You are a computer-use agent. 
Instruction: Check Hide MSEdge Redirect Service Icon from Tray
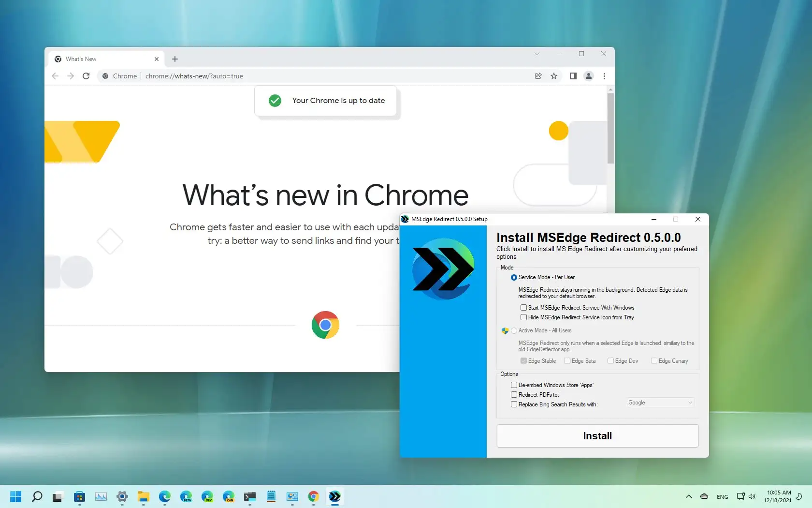[x=523, y=317]
